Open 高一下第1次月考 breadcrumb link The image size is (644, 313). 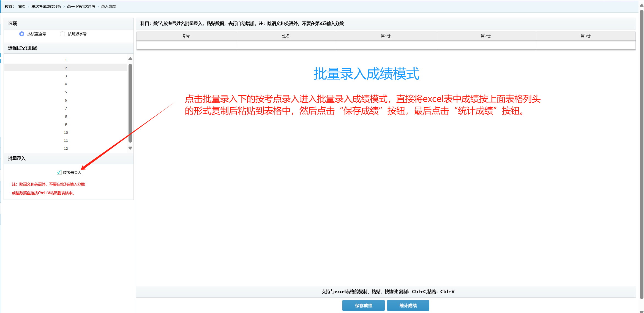[x=81, y=6]
